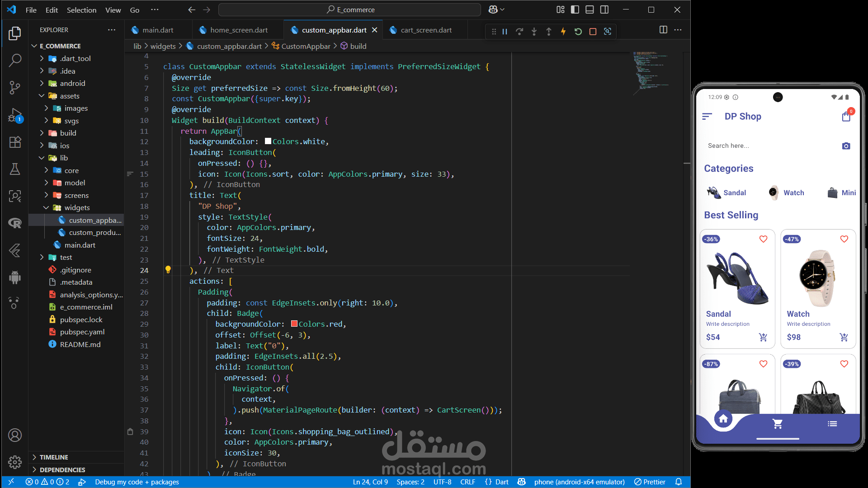Open editor More Actions menu
This screenshot has height=488, width=868.
tap(678, 30)
